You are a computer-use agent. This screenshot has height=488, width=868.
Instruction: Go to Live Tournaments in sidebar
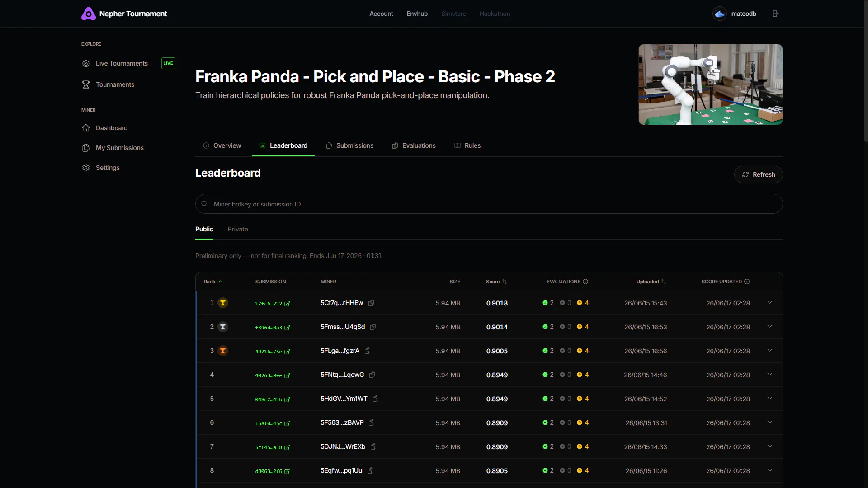pyautogui.click(x=122, y=63)
